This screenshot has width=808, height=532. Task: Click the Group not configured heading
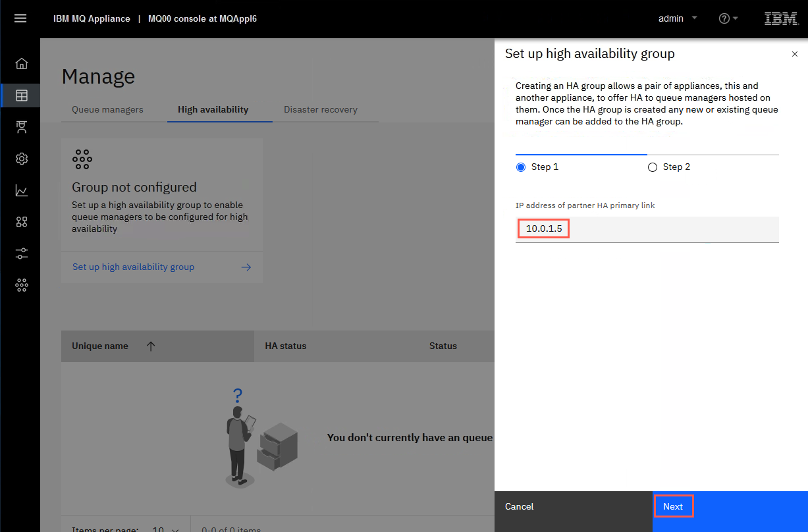point(134,188)
